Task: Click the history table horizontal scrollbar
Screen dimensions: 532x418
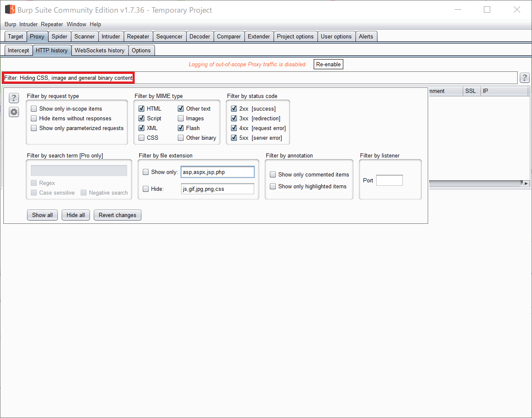Action: point(475,183)
